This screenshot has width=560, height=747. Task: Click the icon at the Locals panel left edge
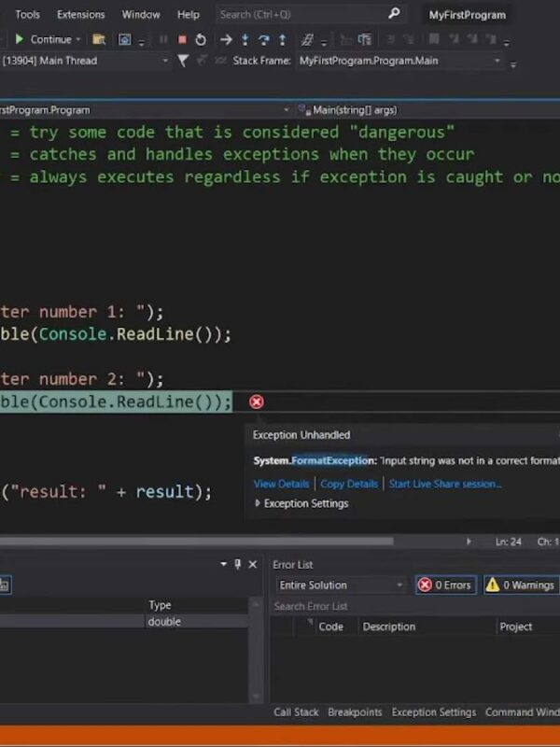coord(5,585)
